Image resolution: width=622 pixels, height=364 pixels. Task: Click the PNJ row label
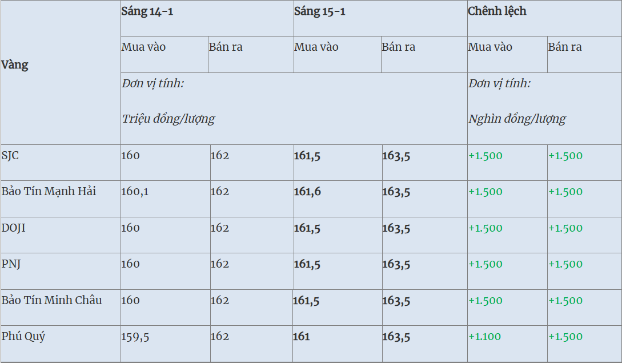11,264
